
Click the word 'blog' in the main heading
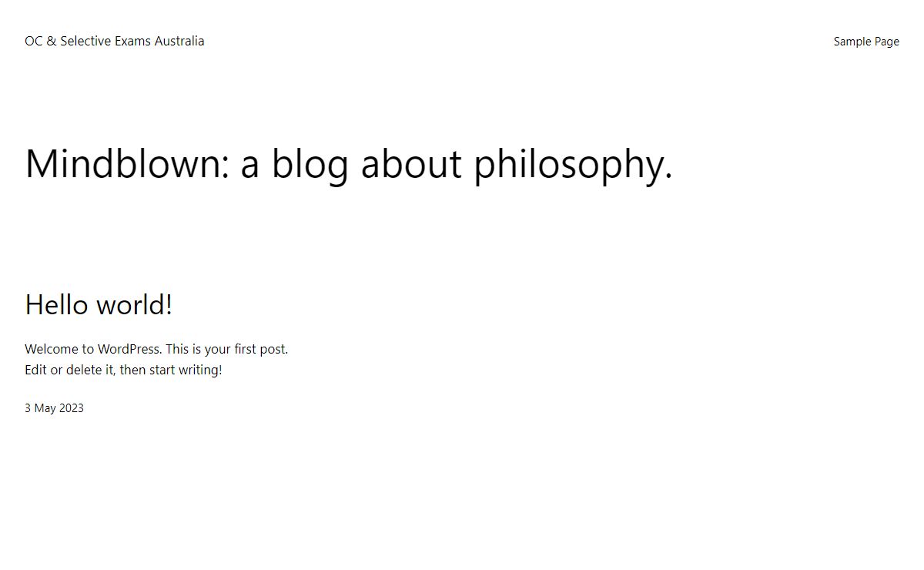click(x=310, y=166)
